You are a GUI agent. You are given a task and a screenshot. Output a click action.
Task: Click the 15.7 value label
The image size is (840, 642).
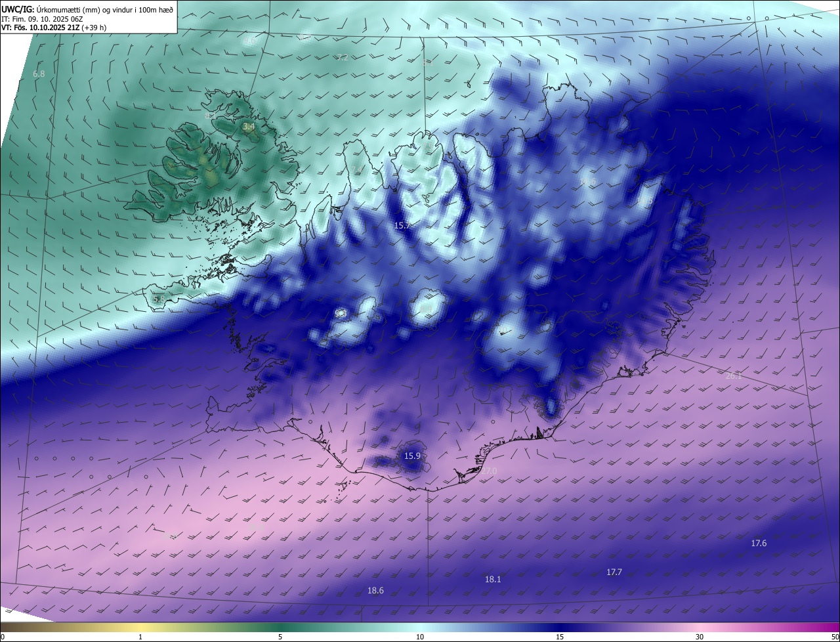tap(402, 225)
